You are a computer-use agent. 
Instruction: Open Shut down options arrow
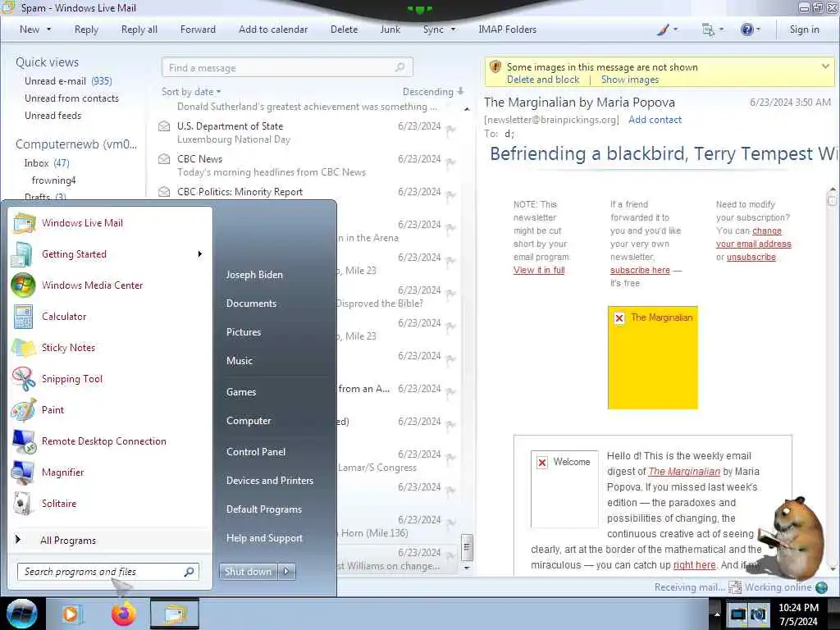tap(286, 572)
